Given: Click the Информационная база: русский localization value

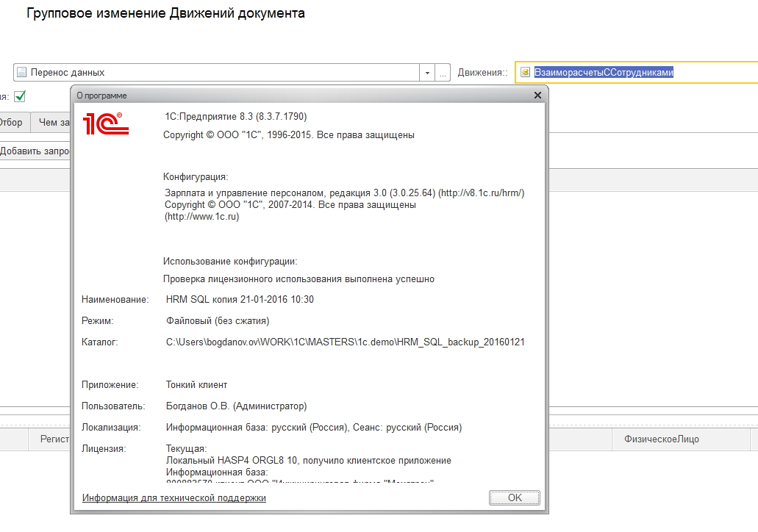Looking at the screenshot, I should [x=314, y=427].
